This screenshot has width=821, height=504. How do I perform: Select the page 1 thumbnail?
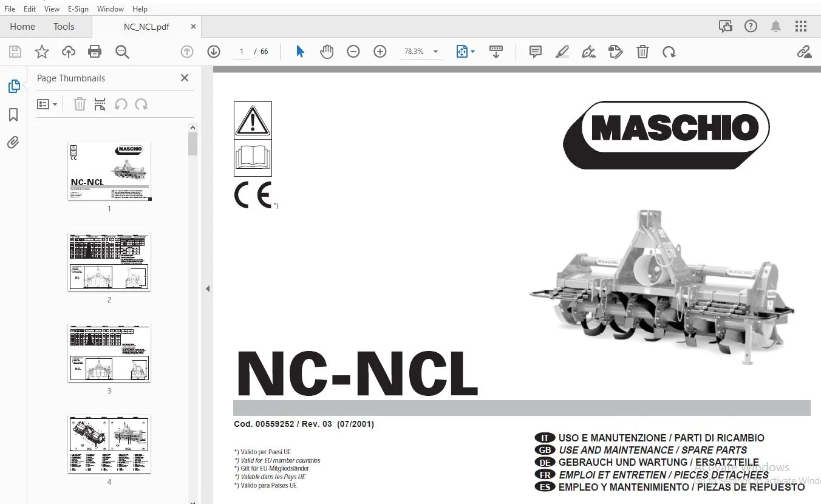pyautogui.click(x=109, y=171)
